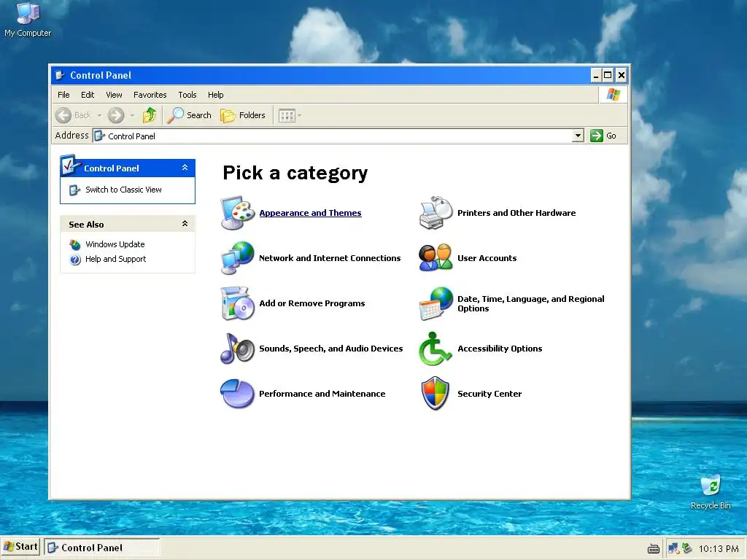Screen dimensions: 747x560
Task: Collapse the Control Panel sidebar section
Action: 185,168
